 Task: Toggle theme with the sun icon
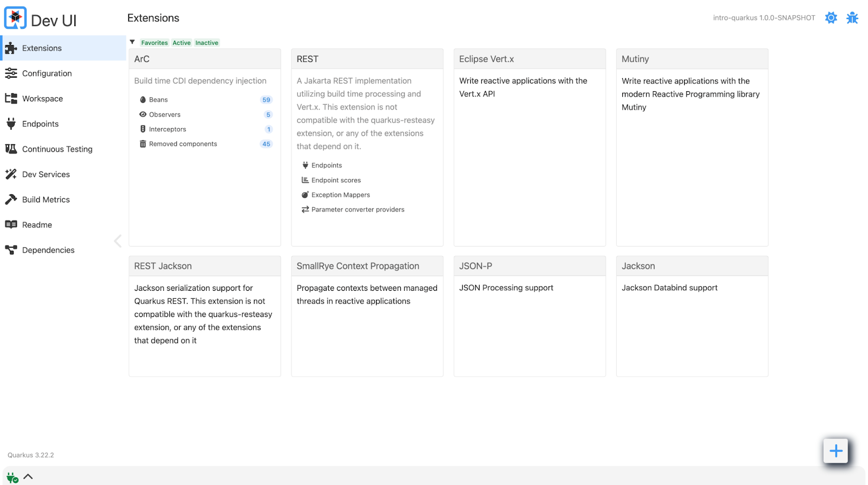(x=831, y=18)
